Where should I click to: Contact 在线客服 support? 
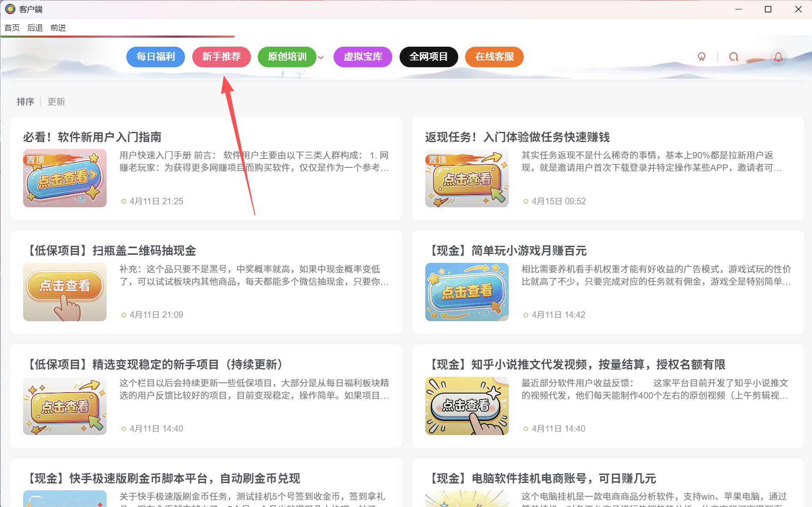coord(494,57)
